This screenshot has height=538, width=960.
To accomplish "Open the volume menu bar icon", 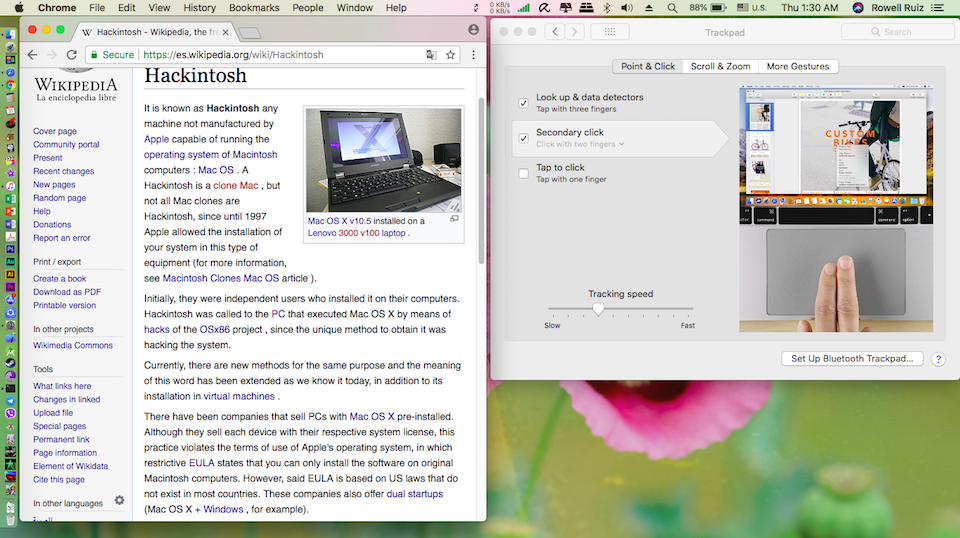I will pos(627,8).
